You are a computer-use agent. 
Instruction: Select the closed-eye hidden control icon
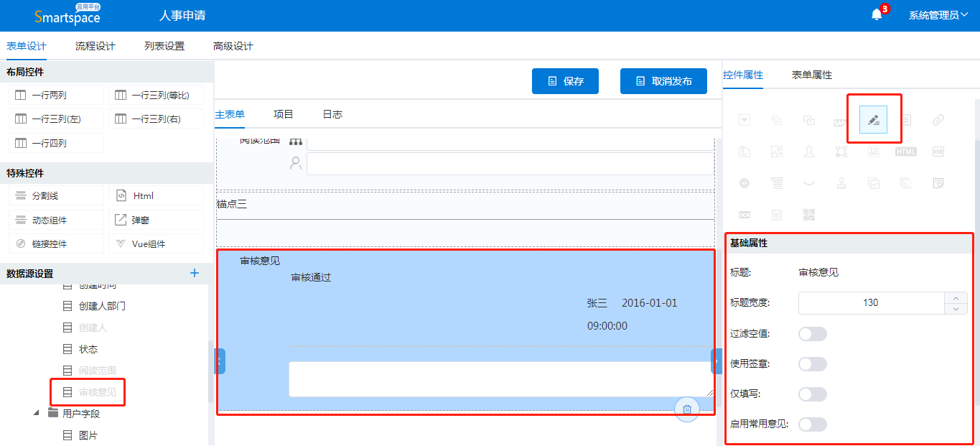(809, 183)
